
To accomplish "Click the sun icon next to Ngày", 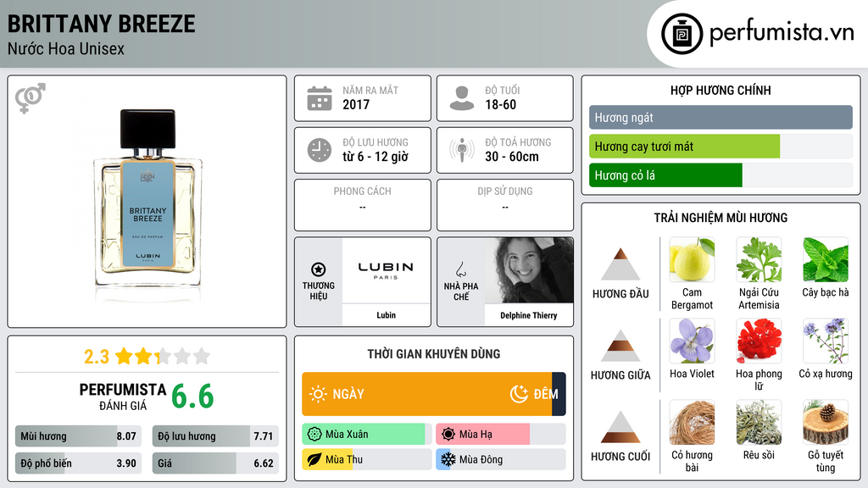I will point(318,394).
